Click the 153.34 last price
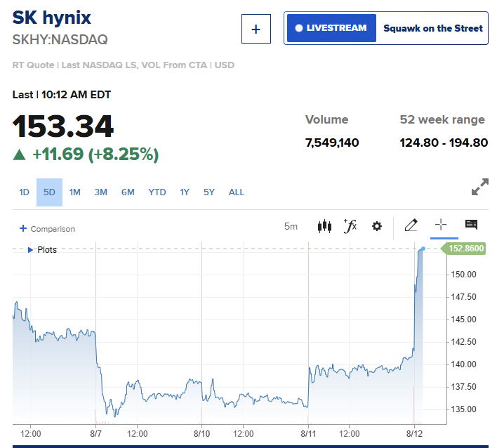This screenshot has width=504, height=448. point(63,126)
